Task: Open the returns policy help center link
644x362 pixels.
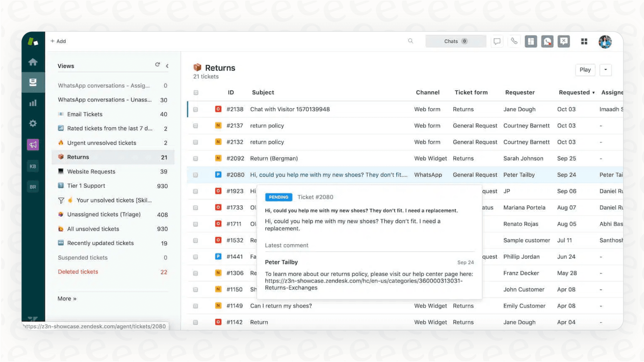Action: pos(363,281)
